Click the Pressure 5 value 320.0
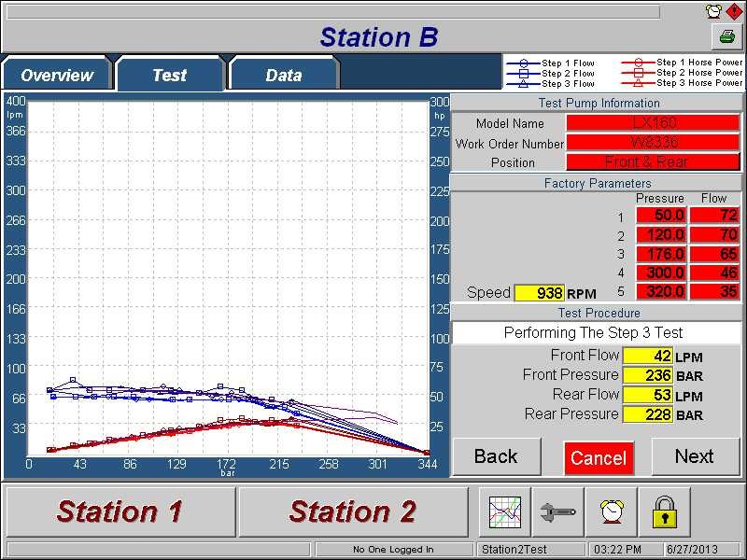This screenshot has width=747, height=560. 661,291
